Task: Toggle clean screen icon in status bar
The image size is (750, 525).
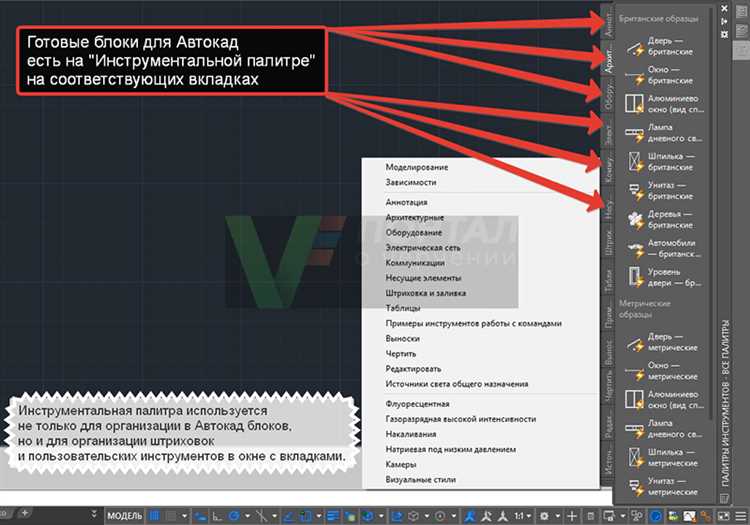Action: (x=723, y=516)
